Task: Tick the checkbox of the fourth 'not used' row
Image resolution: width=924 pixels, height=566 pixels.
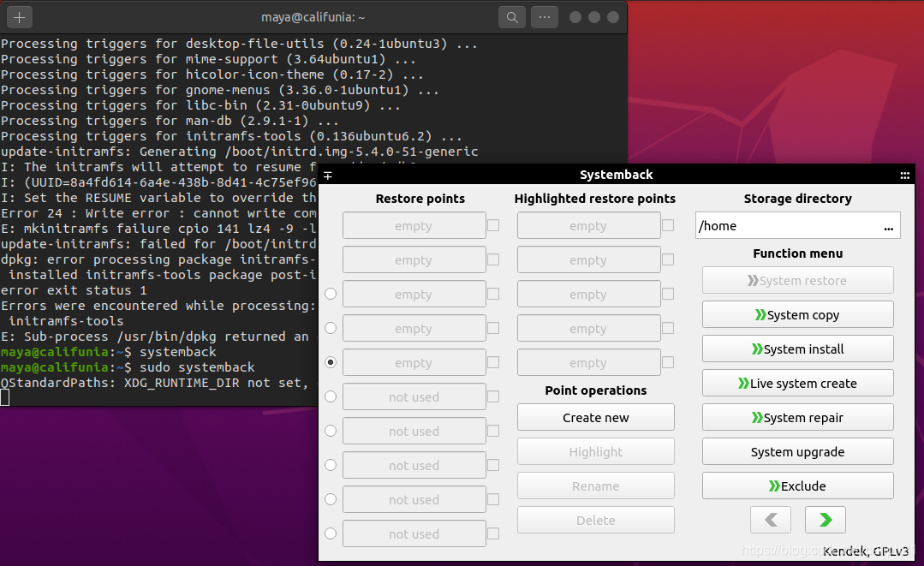Action: pos(494,499)
